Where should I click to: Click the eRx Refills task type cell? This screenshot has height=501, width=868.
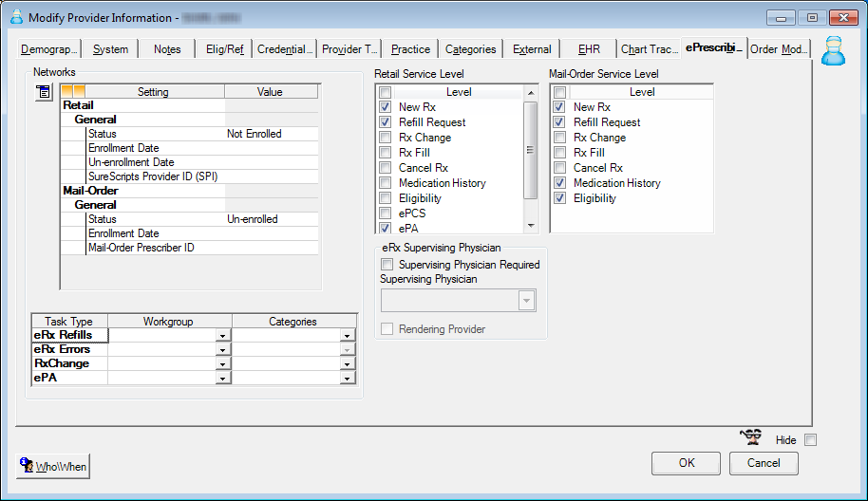click(x=69, y=335)
